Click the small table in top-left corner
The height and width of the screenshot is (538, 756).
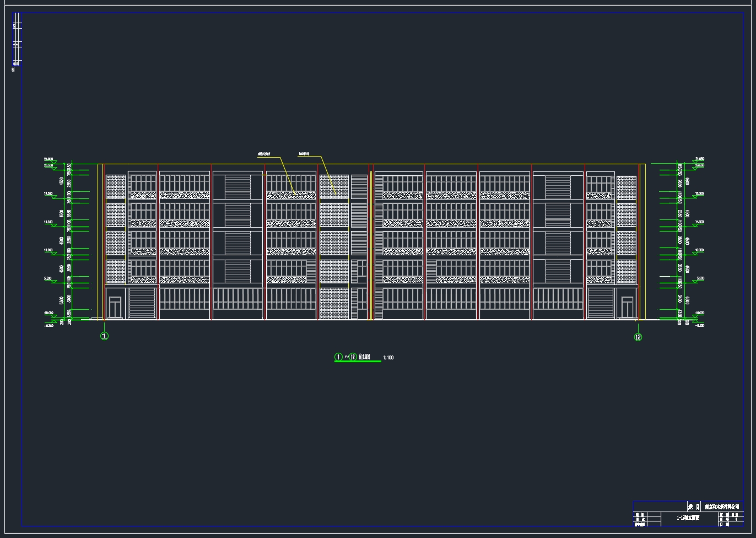coord(17,40)
